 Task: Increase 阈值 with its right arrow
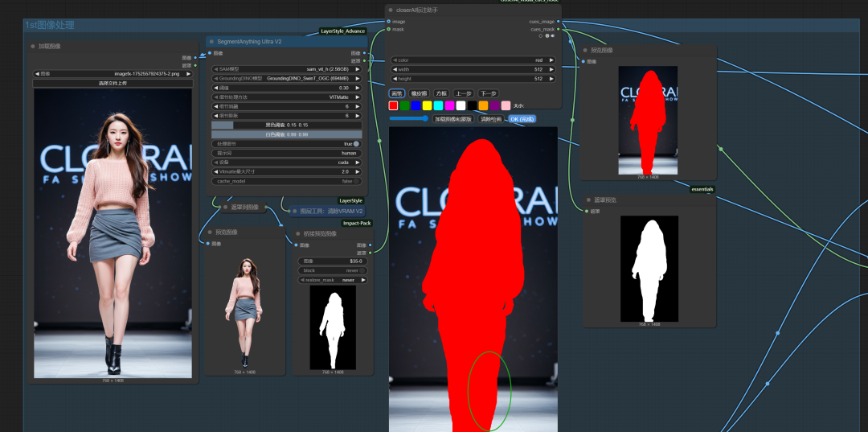(358, 88)
